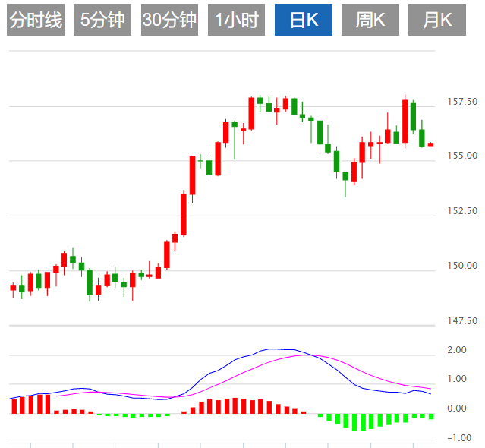Click the 1.00 MACD axis label

(457, 379)
